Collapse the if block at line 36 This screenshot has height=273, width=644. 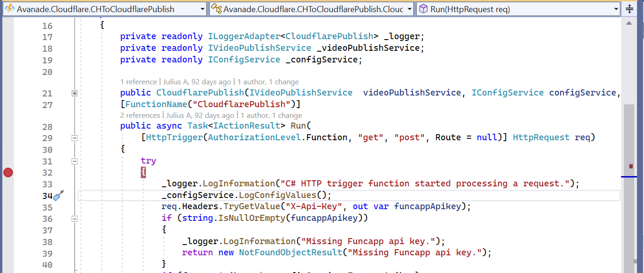point(74,218)
